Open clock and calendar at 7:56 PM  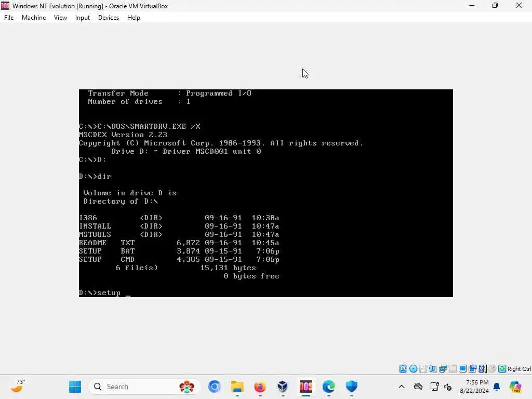[x=474, y=387]
